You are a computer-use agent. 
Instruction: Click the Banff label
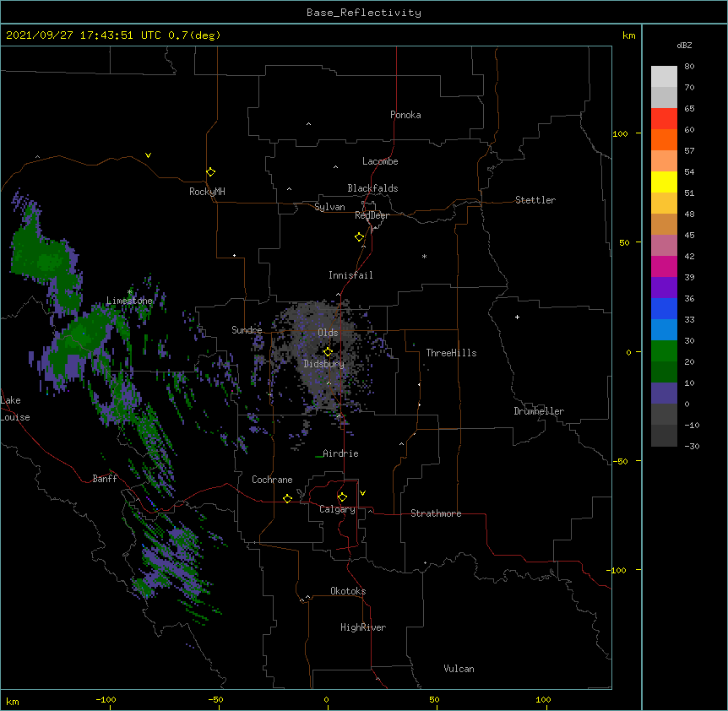(105, 479)
